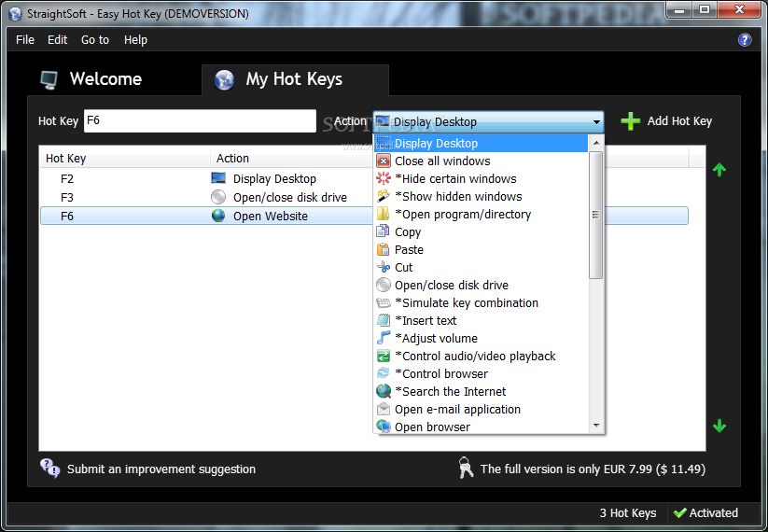The width and height of the screenshot is (768, 532).
Task: Click the Paste clipboard icon
Action: [x=383, y=249]
